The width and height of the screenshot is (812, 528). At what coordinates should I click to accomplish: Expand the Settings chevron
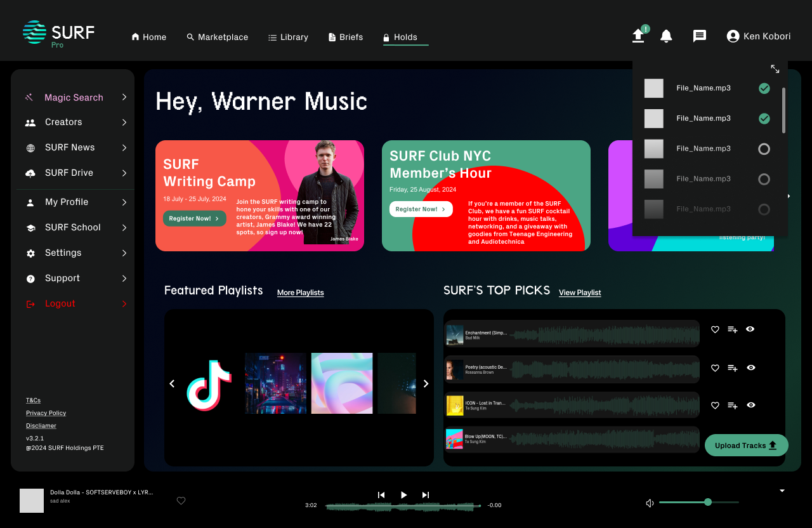[124, 253]
